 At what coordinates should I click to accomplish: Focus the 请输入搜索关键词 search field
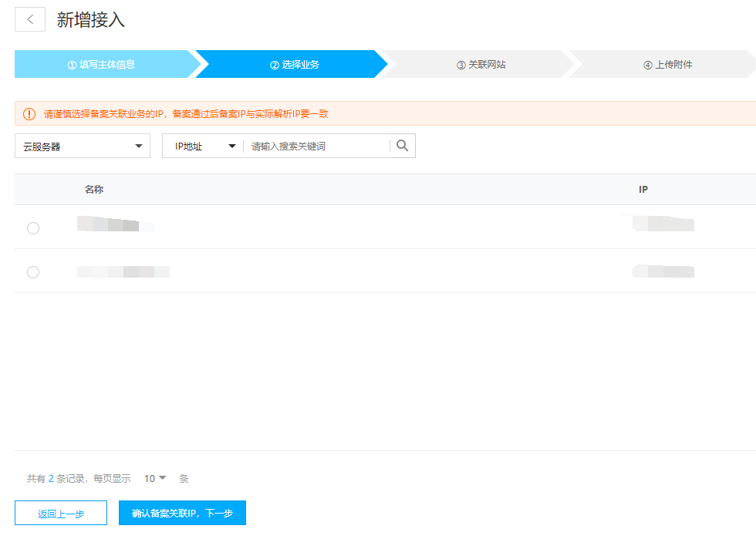(316, 146)
